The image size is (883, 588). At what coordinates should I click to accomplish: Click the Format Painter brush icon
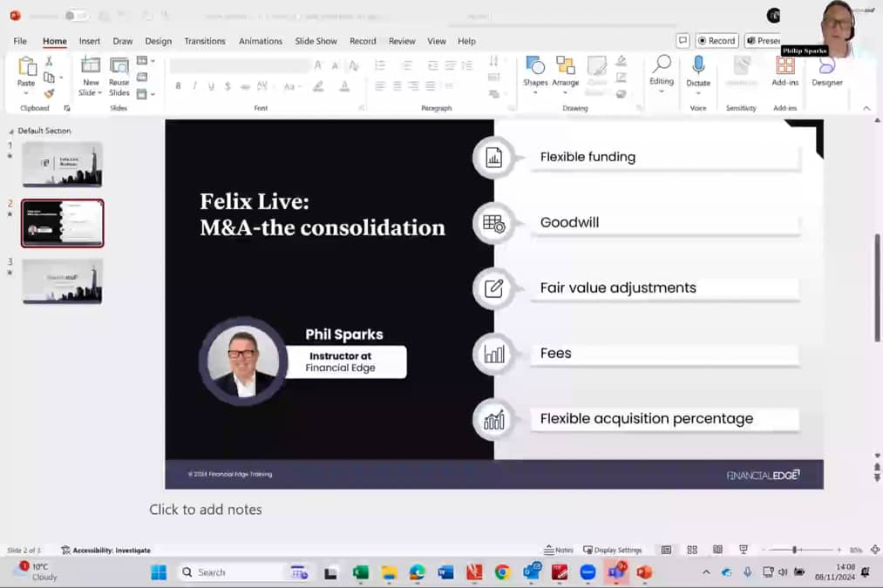click(49, 93)
